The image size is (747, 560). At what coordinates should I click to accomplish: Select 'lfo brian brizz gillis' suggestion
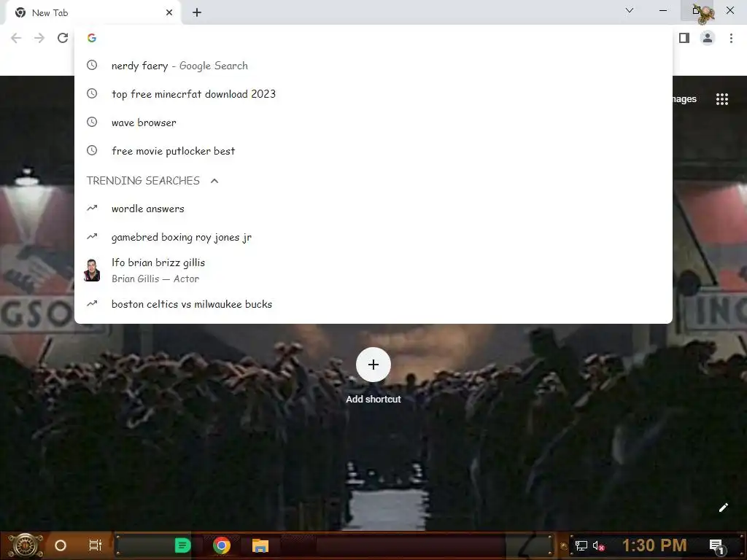coord(373,271)
